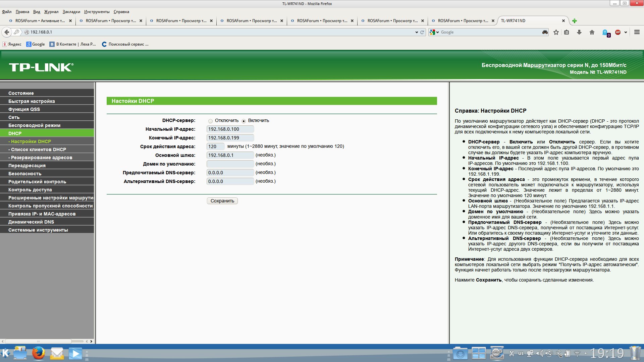Click the Adblock Plus ABP icon
This screenshot has width=644, height=362.
618,32
